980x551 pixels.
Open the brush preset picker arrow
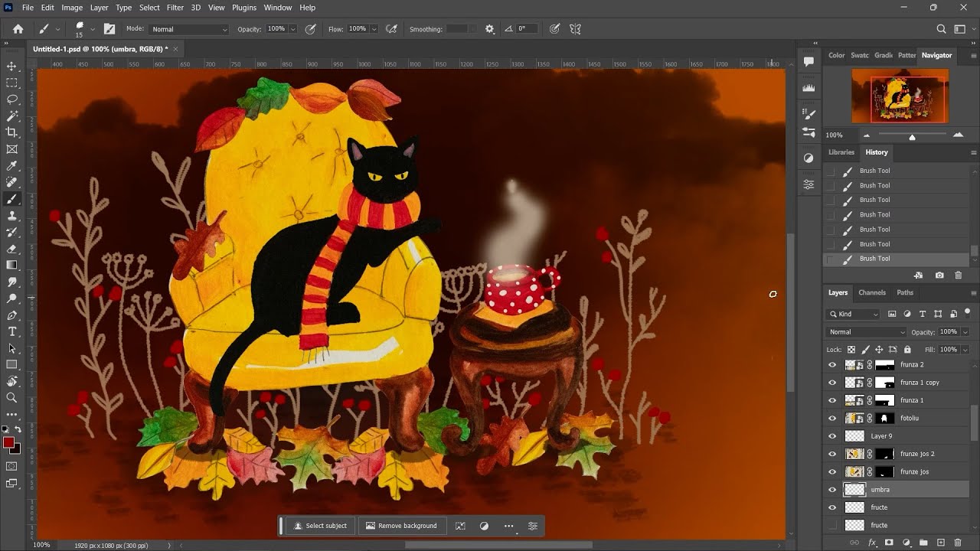click(x=93, y=29)
